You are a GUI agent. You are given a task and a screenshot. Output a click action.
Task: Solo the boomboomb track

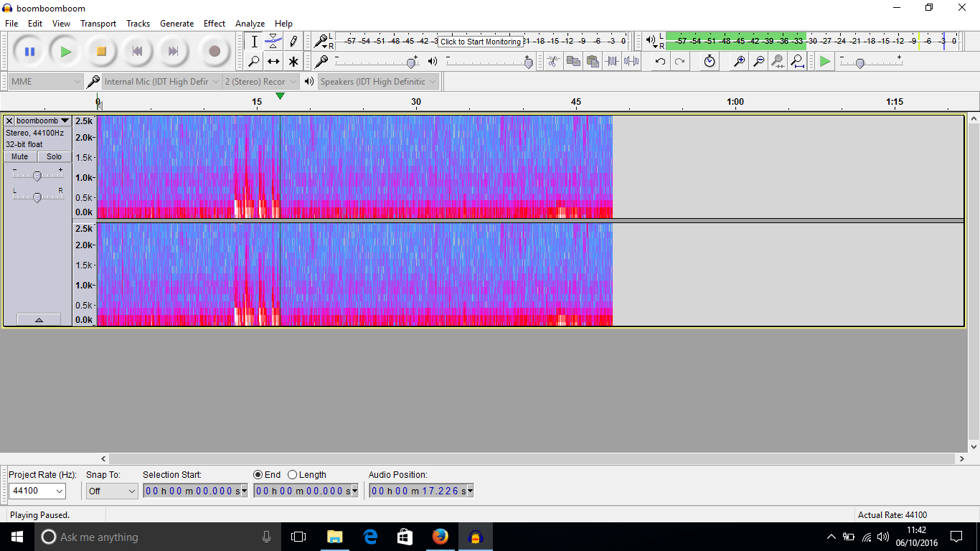tap(55, 156)
